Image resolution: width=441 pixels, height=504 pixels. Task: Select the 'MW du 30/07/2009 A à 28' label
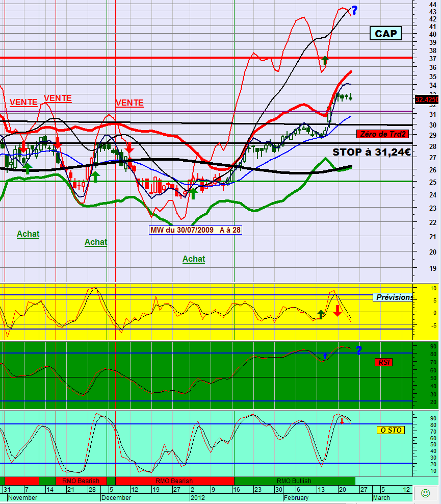pos(195,230)
